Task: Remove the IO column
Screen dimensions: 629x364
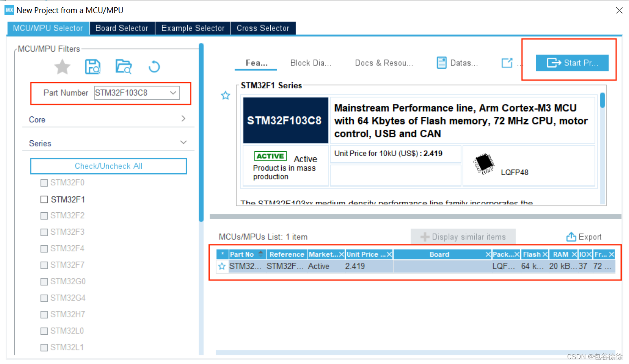Action: click(x=589, y=254)
